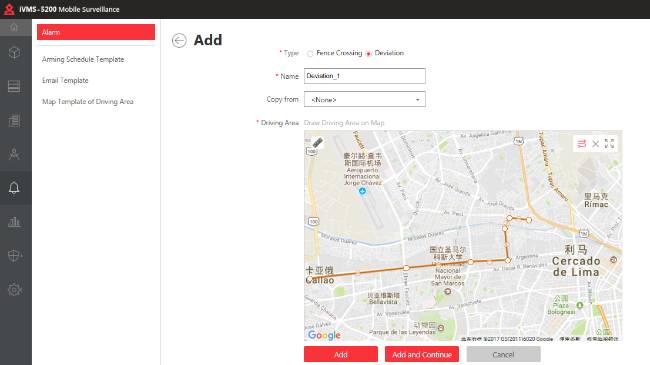Image resolution: width=650 pixels, height=365 pixels.
Task: Select the Fence Crossing radio button
Action: click(310, 54)
